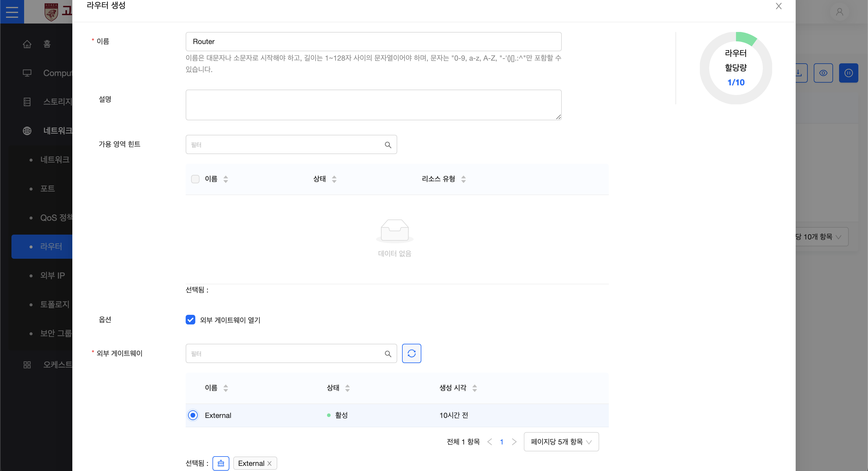The width and height of the screenshot is (868, 471).
Task: Click the 10시간 전 creation time cell
Action: point(454,416)
